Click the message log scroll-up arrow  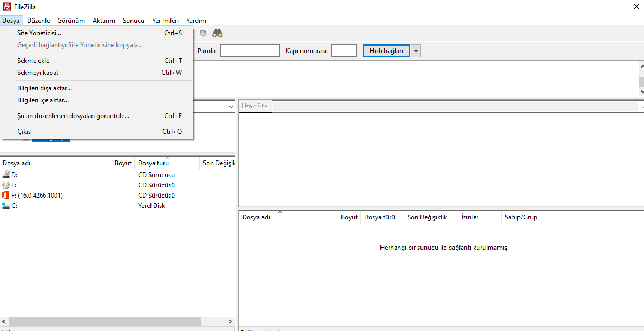click(641, 66)
